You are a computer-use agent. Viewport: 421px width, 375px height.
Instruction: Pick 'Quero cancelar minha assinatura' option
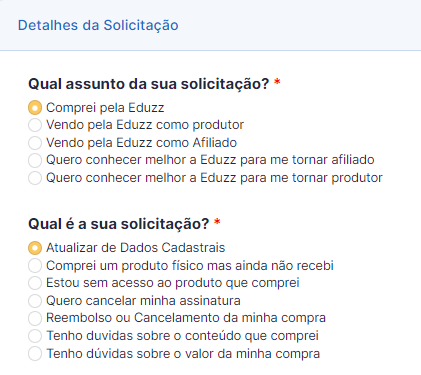click(x=35, y=301)
